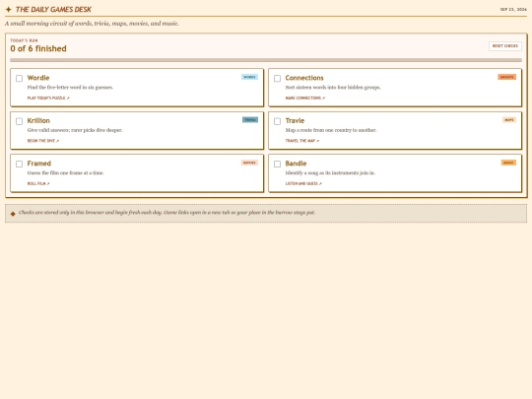The image size is (532, 399).
Task: Click "Map a route from one country to another"
Action: (331, 130)
